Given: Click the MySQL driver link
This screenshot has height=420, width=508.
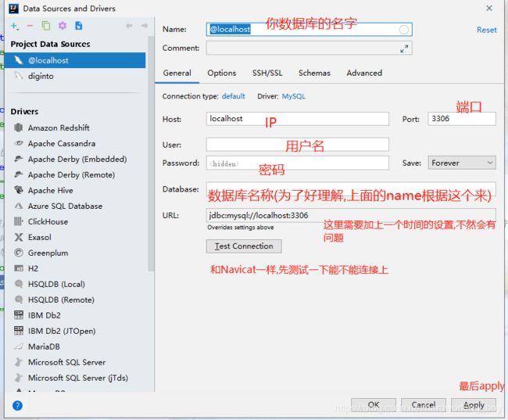Looking at the screenshot, I should [x=294, y=96].
